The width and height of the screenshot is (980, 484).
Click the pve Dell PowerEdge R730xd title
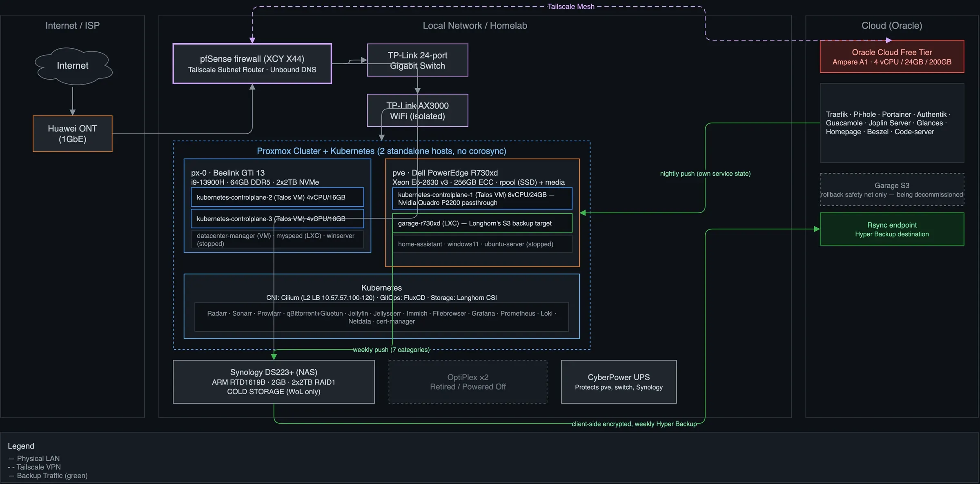[445, 173]
